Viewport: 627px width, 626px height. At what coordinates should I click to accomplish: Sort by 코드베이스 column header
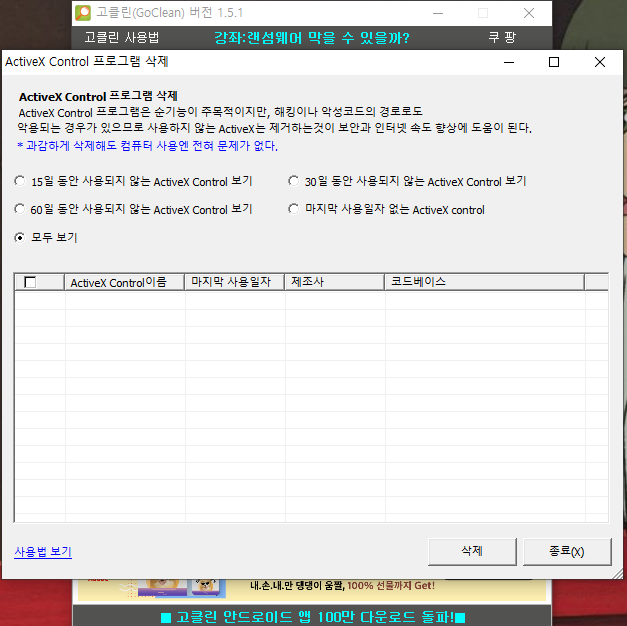[x=485, y=282]
